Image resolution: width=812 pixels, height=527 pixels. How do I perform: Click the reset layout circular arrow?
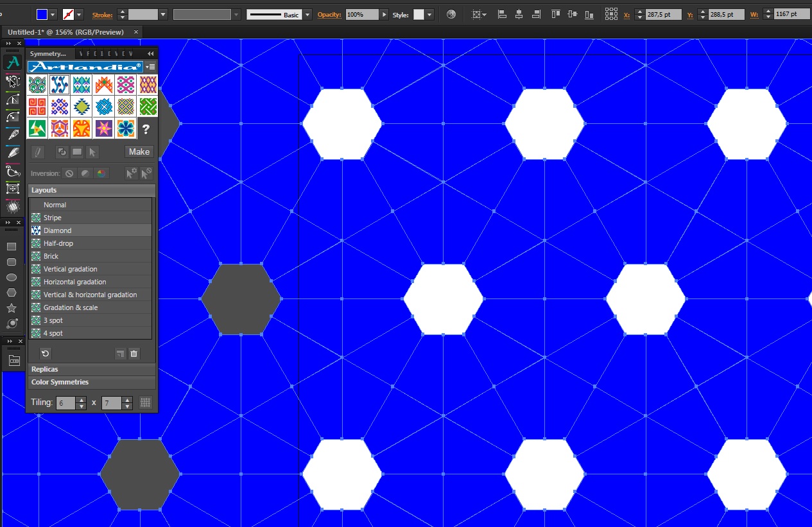coord(45,354)
